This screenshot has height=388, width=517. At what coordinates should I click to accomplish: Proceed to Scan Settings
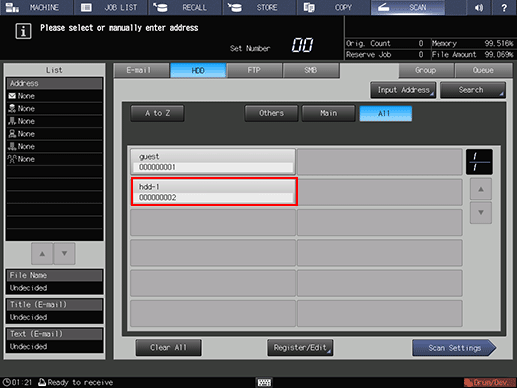click(454, 348)
